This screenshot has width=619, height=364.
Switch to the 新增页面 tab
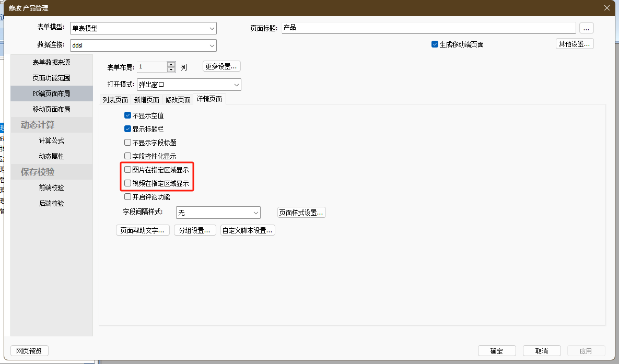click(x=146, y=100)
